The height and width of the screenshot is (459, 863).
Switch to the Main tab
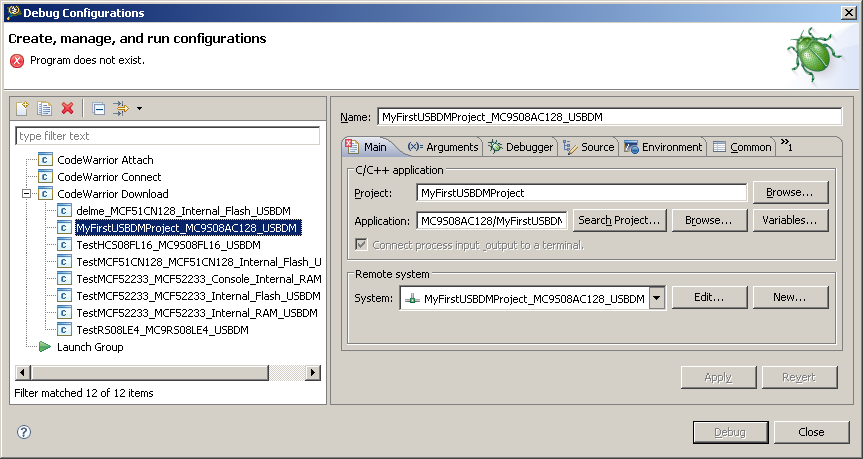pos(369,147)
